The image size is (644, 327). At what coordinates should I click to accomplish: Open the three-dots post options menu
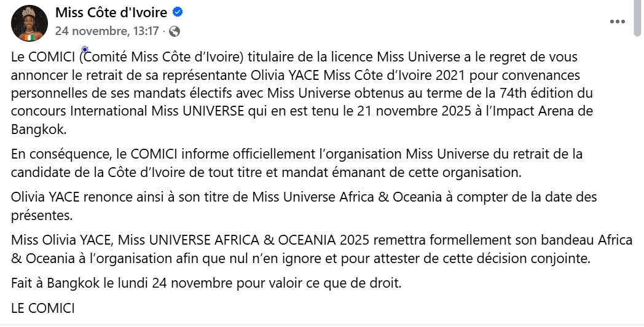click(x=617, y=21)
